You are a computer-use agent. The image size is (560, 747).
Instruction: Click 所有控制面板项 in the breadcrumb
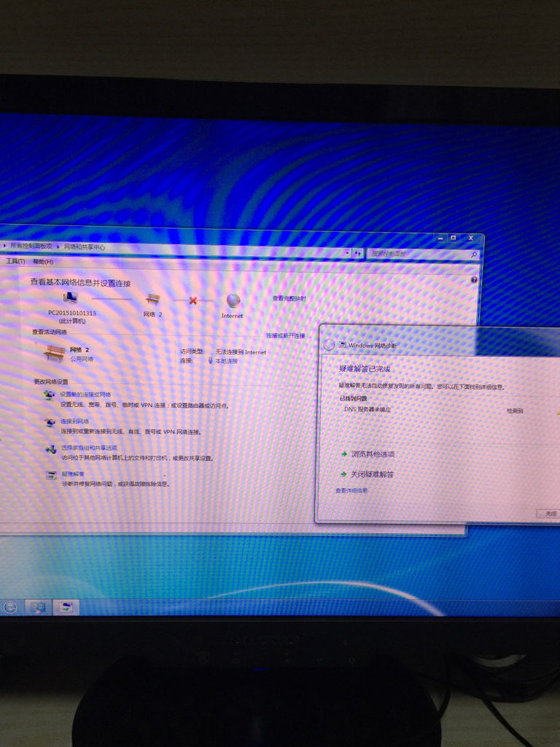(31, 246)
